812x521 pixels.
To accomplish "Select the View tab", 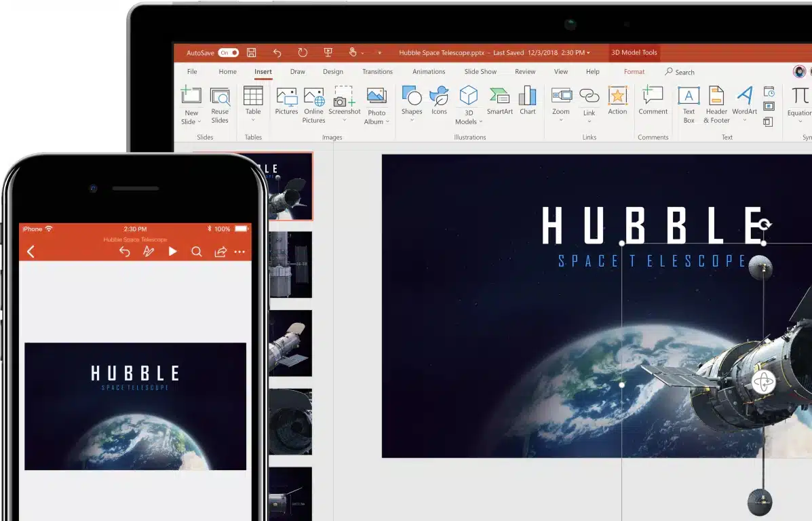I will coord(561,71).
